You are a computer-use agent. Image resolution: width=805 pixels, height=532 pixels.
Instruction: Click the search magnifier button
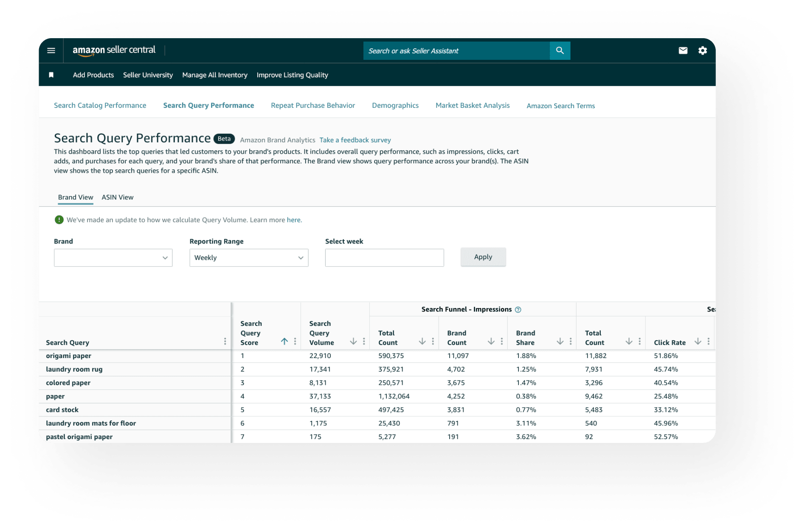pyautogui.click(x=560, y=50)
